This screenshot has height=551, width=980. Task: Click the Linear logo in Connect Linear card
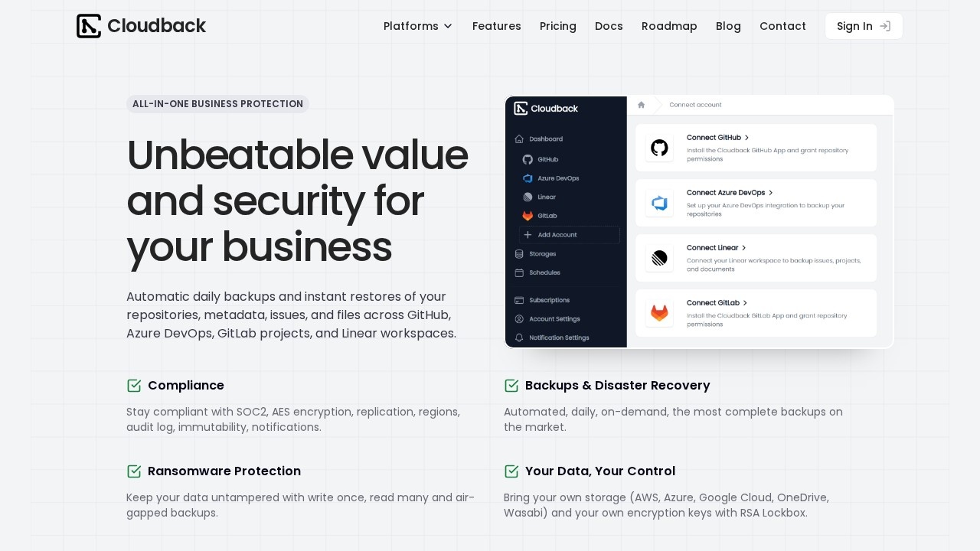coord(659,258)
